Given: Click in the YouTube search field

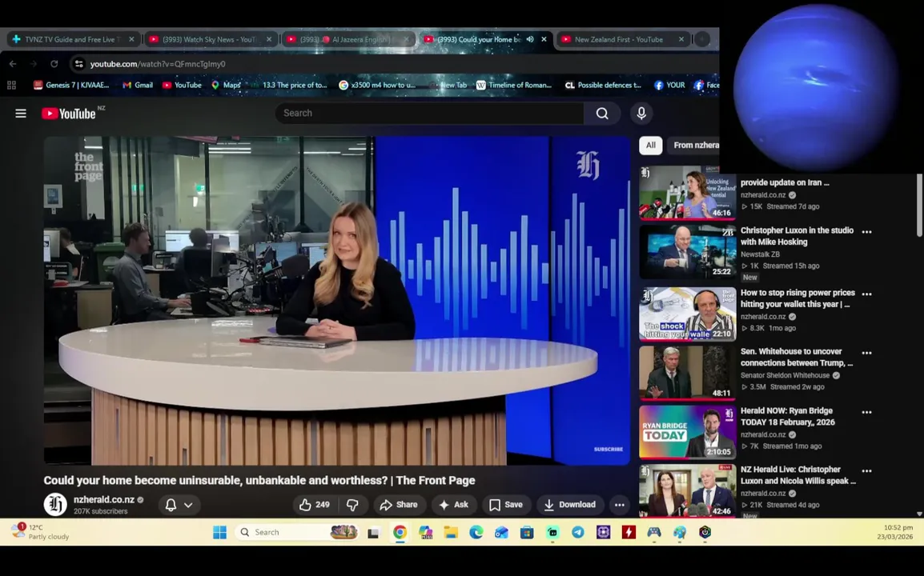Looking at the screenshot, I should coord(430,113).
